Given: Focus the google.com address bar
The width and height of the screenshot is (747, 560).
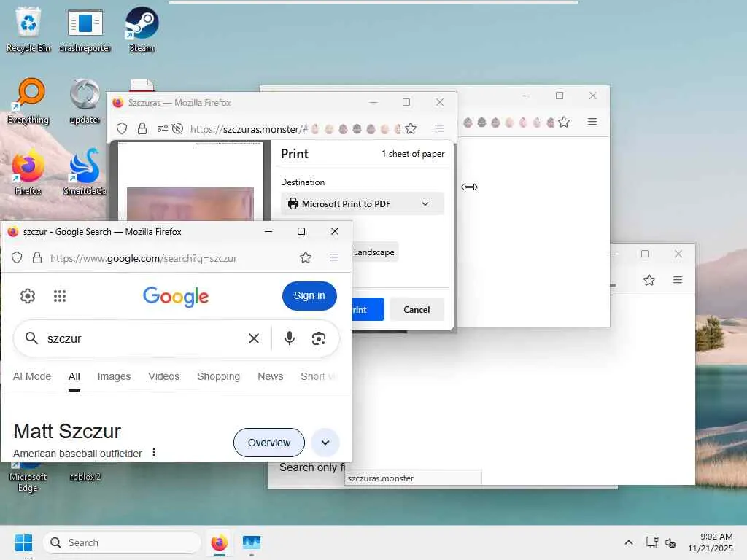Looking at the screenshot, I should tap(144, 258).
